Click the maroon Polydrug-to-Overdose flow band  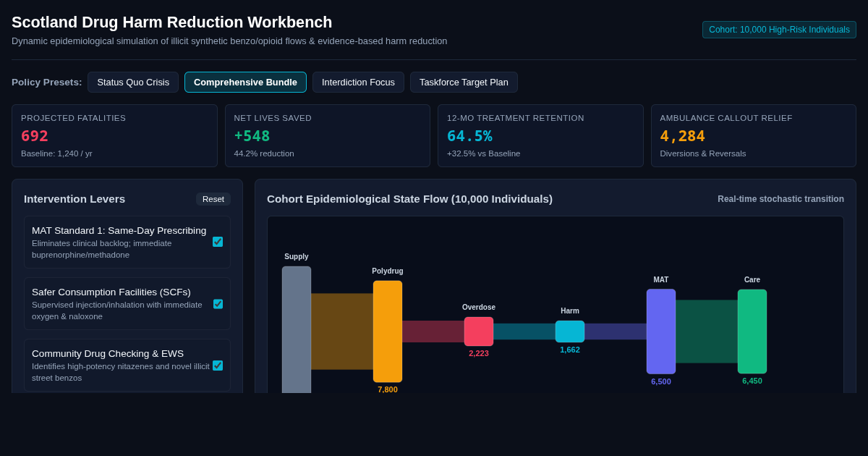click(x=433, y=332)
